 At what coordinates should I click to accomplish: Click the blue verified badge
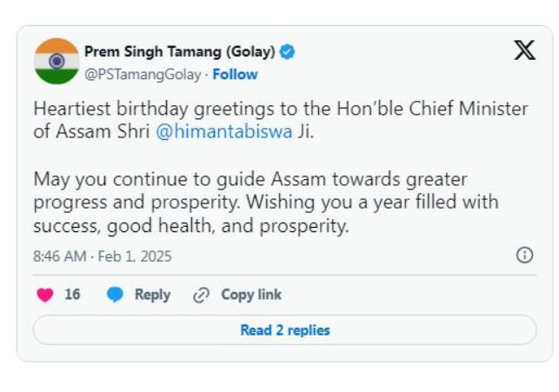(x=287, y=51)
